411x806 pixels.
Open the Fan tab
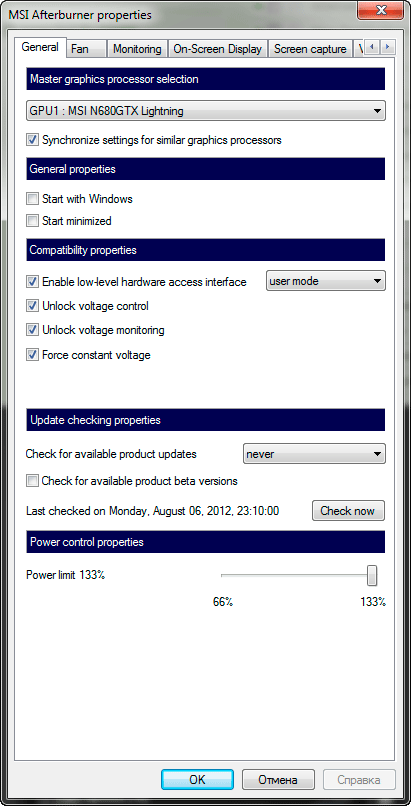[86, 49]
